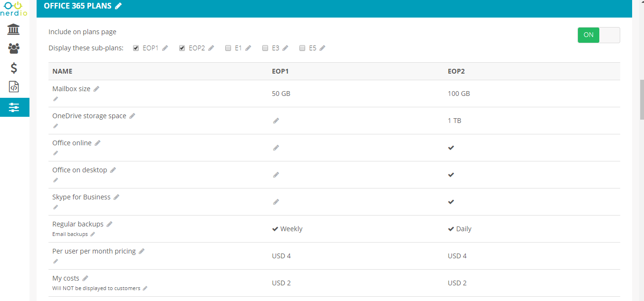
Task: Click the EOP1 Mailbox size 50 GB value
Action: tap(281, 94)
